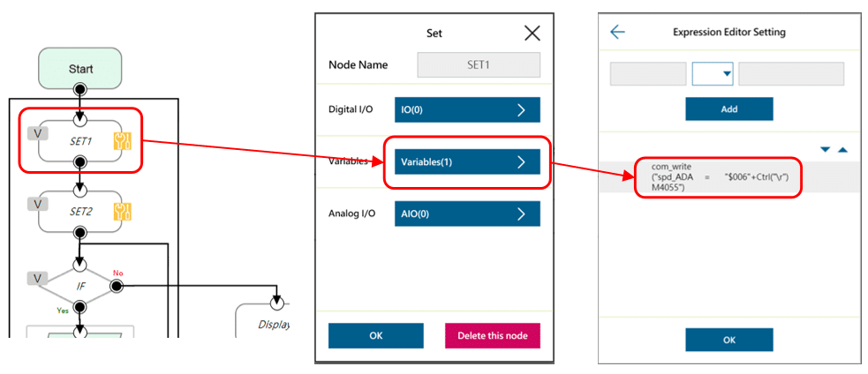
Task: Move expression up with up arrow
Action: (x=842, y=150)
